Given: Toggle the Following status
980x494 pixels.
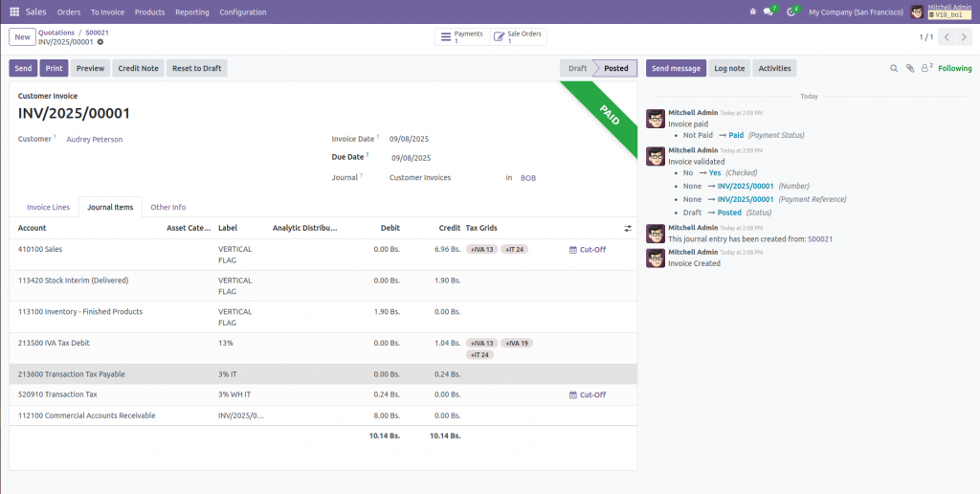Looking at the screenshot, I should click(954, 68).
